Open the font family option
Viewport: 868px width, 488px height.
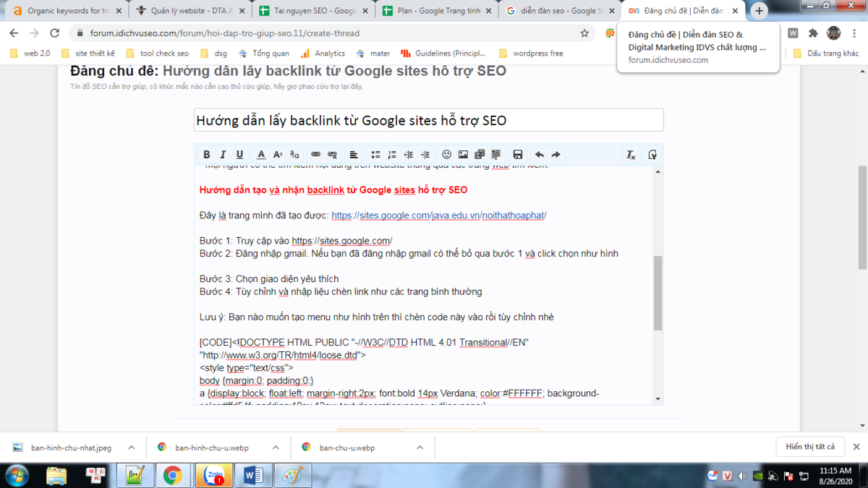[x=294, y=155]
